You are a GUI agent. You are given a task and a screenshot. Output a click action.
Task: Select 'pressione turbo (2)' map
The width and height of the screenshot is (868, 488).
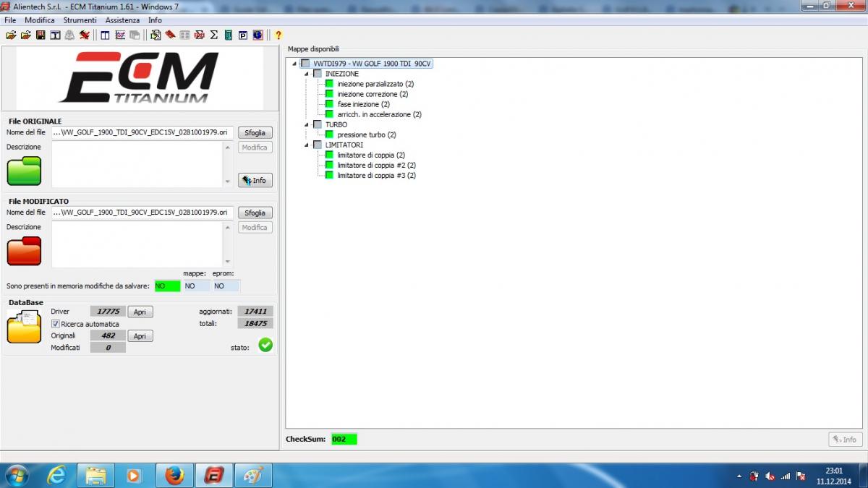[x=367, y=134]
